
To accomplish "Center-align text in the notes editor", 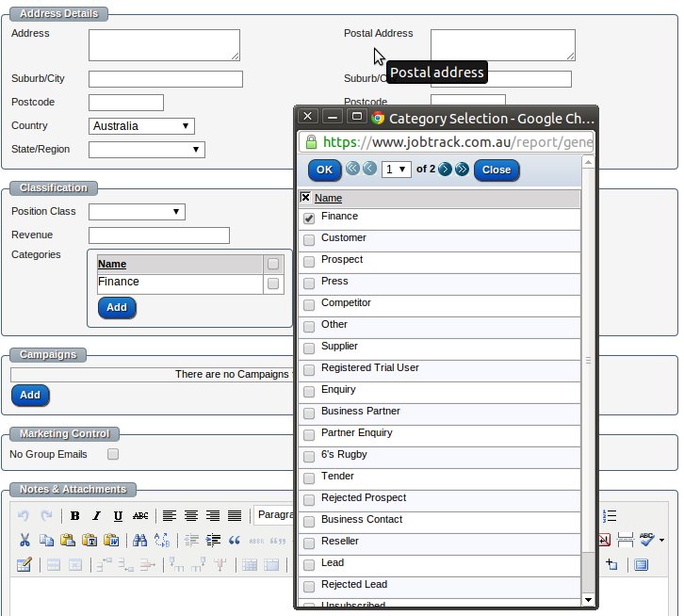I will click(x=191, y=516).
